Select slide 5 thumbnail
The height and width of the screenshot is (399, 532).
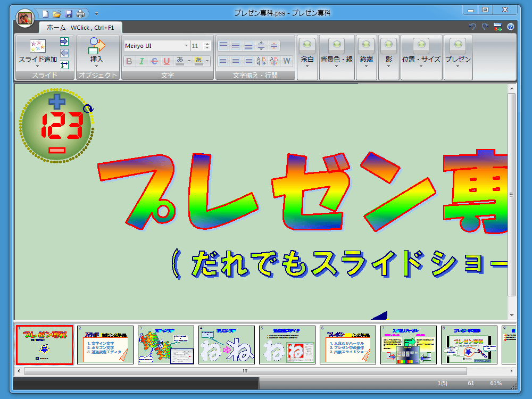point(287,345)
